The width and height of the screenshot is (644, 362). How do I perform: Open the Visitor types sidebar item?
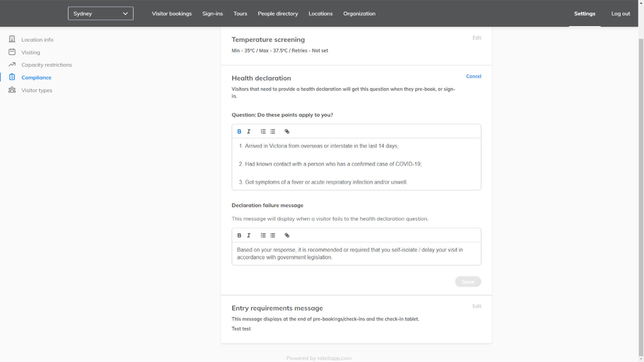(x=37, y=90)
